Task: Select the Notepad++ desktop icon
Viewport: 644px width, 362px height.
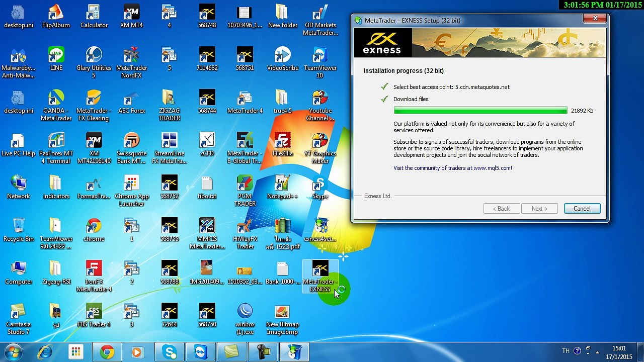Action: (282, 187)
